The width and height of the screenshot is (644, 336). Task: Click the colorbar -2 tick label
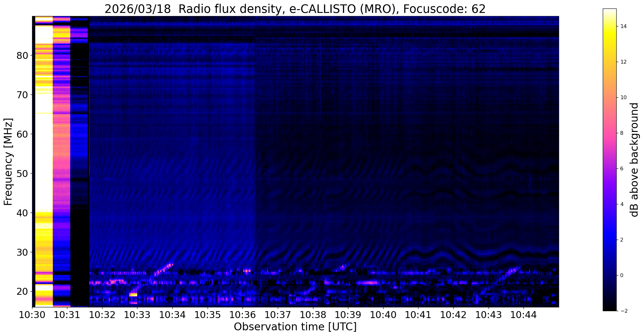pos(622,311)
